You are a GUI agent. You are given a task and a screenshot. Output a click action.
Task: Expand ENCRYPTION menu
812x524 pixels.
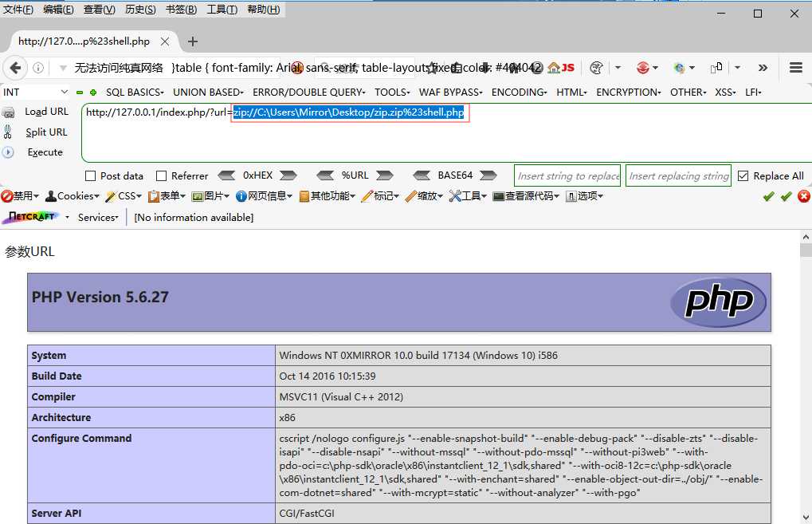(629, 93)
